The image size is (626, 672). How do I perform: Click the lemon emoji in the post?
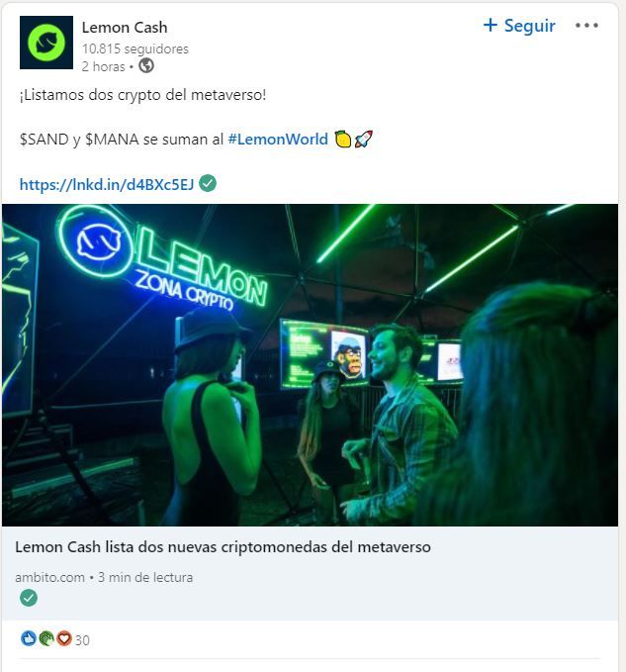pos(342,140)
